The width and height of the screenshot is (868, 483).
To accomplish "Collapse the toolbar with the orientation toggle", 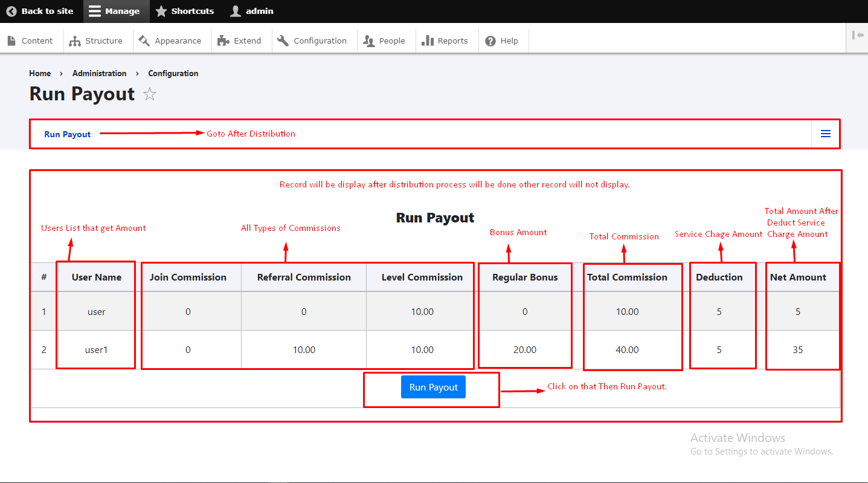I will click(x=857, y=35).
